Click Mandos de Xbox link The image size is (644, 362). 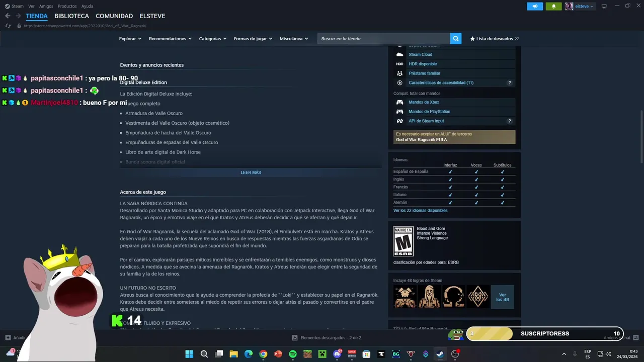tap(424, 102)
